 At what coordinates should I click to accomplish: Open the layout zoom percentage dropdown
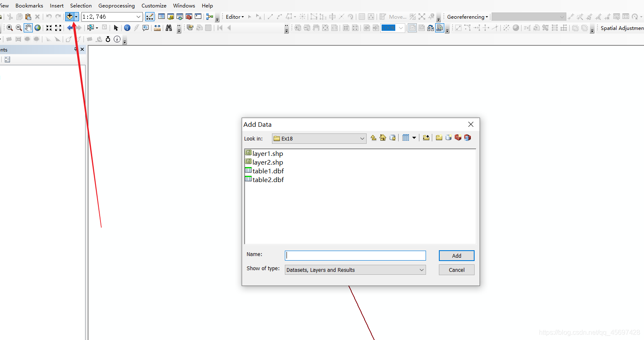[401, 28]
